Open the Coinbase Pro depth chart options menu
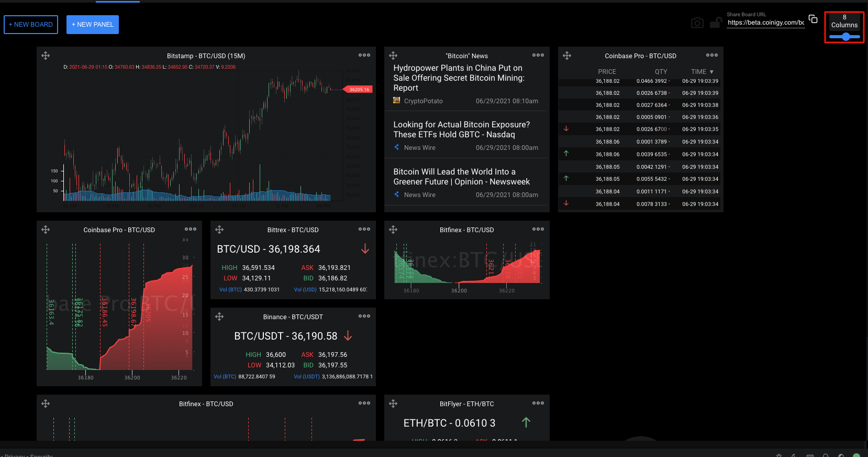Image resolution: width=868 pixels, height=457 pixels. point(191,229)
